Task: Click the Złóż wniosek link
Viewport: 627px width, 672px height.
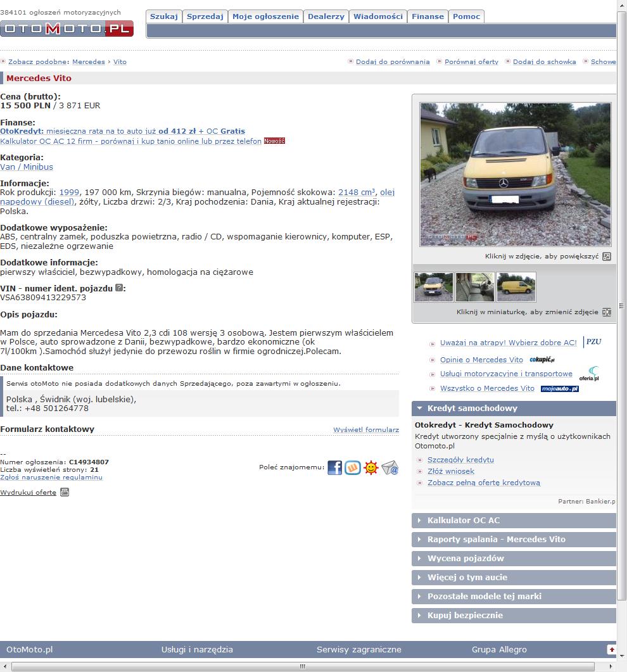Action: click(x=451, y=471)
